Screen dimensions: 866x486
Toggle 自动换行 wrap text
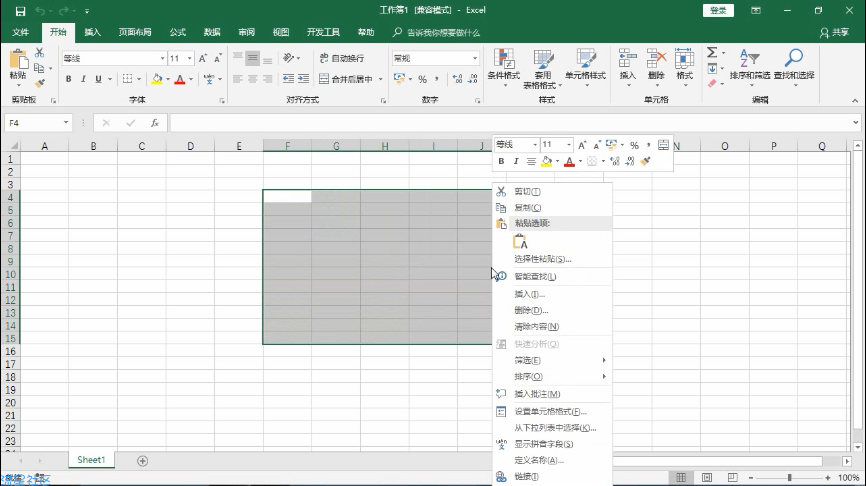click(342, 58)
